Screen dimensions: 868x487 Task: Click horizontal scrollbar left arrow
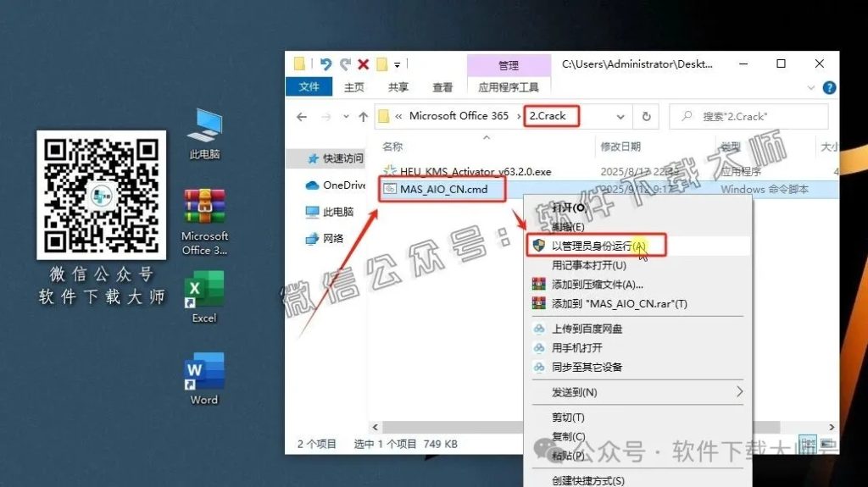click(376, 427)
